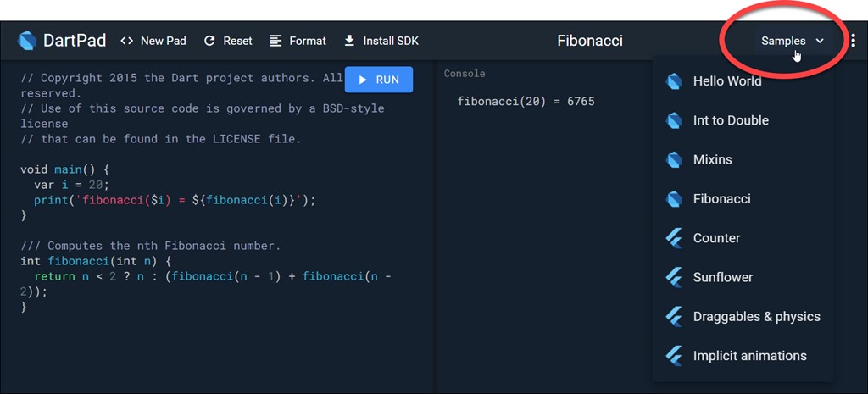This screenshot has width=868, height=394.
Task: Click the return statement line
Action: point(206,284)
